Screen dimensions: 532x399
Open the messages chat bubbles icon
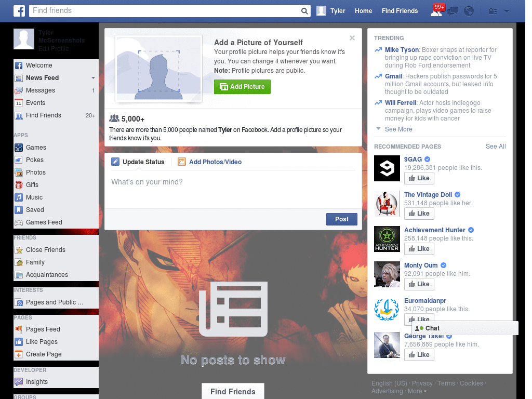click(x=453, y=11)
